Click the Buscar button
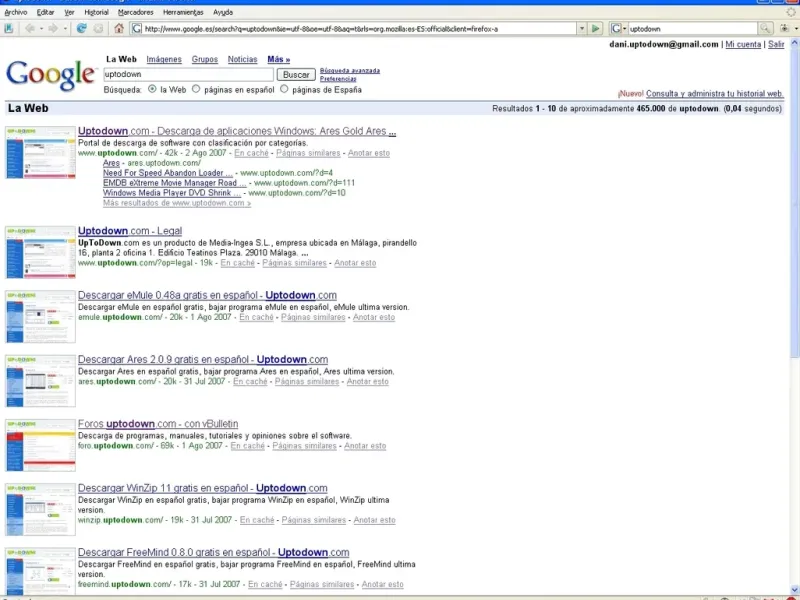Viewport: 800px width, 600px height. (x=296, y=74)
